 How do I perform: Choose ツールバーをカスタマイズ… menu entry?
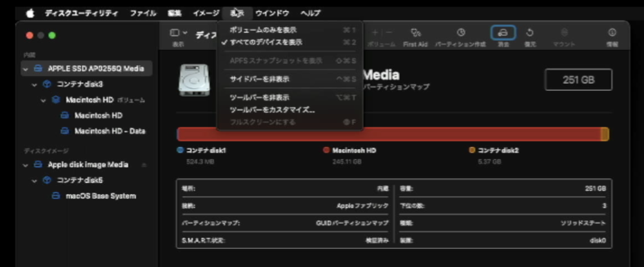[x=289, y=110]
